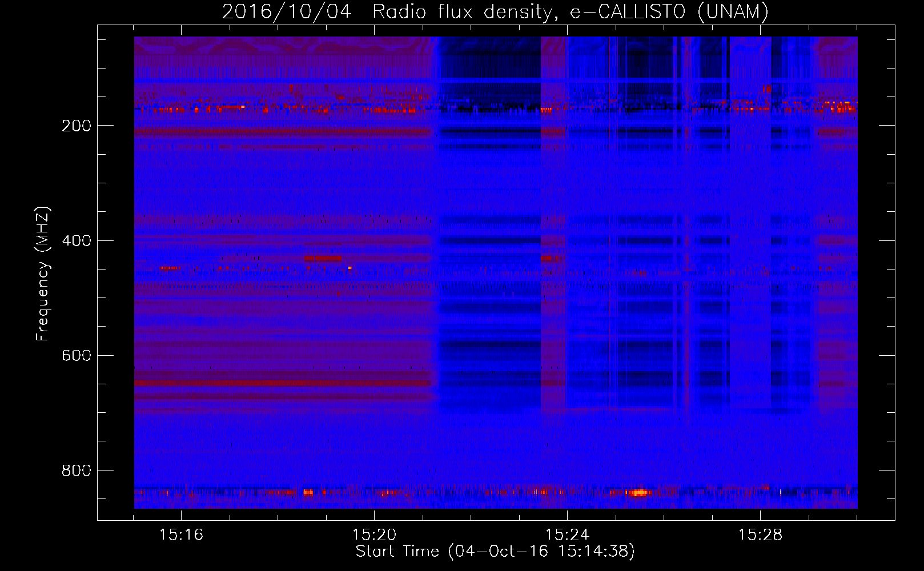Viewport: 924px width, 571px height.
Task: Click the "Start Time (04-Oct-16 15:14:38)" label
Action: pos(495,552)
